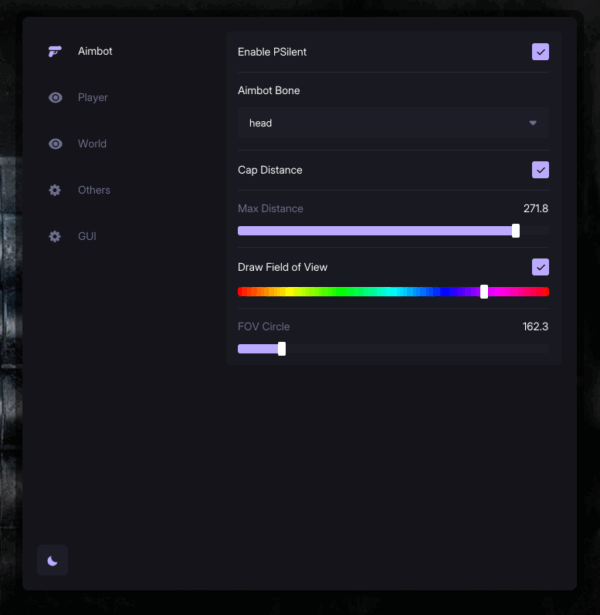Click the Enable PSilent label

(272, 52)
